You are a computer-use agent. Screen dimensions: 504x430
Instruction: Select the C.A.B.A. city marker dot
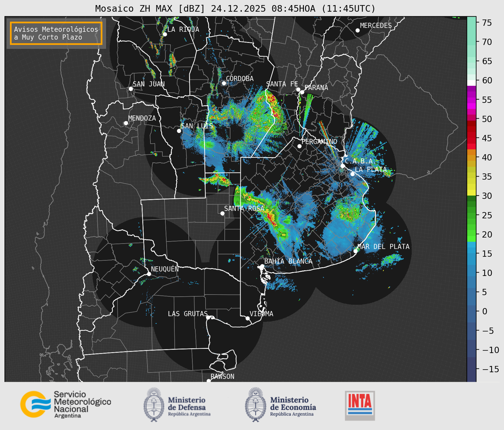tap(343, 166)
